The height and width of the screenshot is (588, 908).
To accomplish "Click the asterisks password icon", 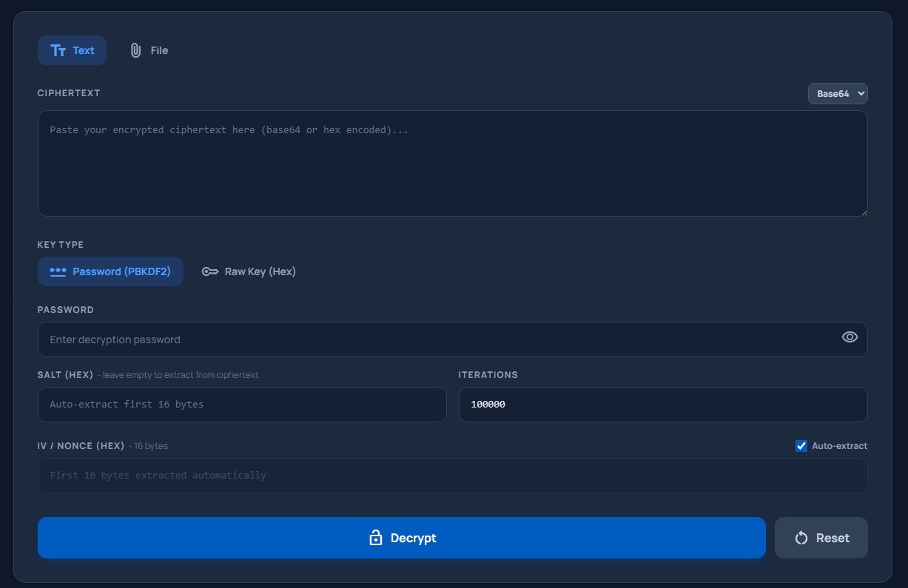I will coord(58,271).
